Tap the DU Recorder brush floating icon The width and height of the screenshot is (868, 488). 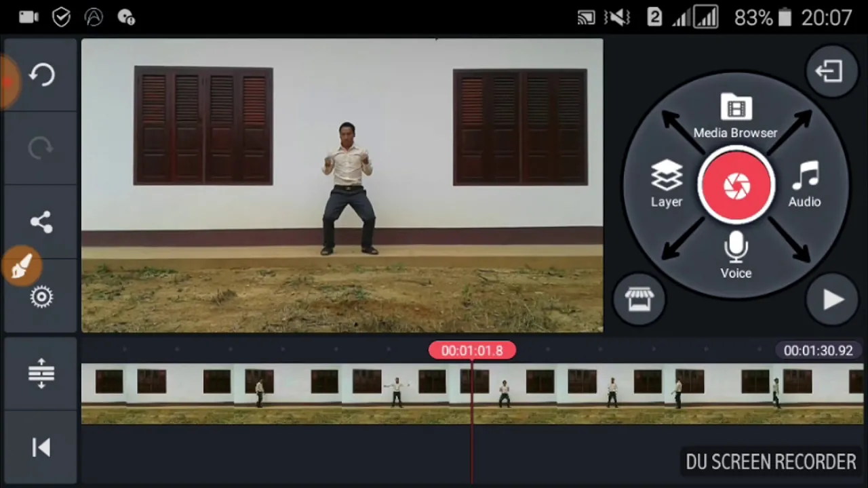tap(22, 266)
